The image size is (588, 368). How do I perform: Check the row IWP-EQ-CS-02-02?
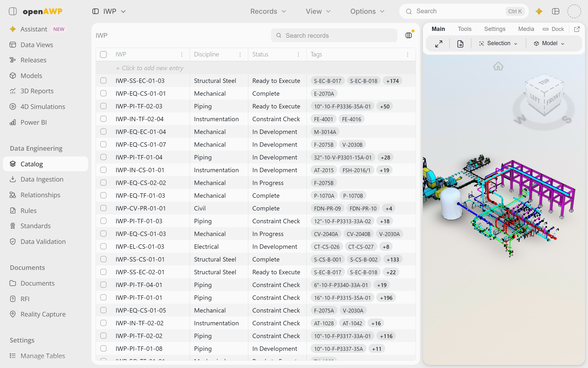[103, 183]
